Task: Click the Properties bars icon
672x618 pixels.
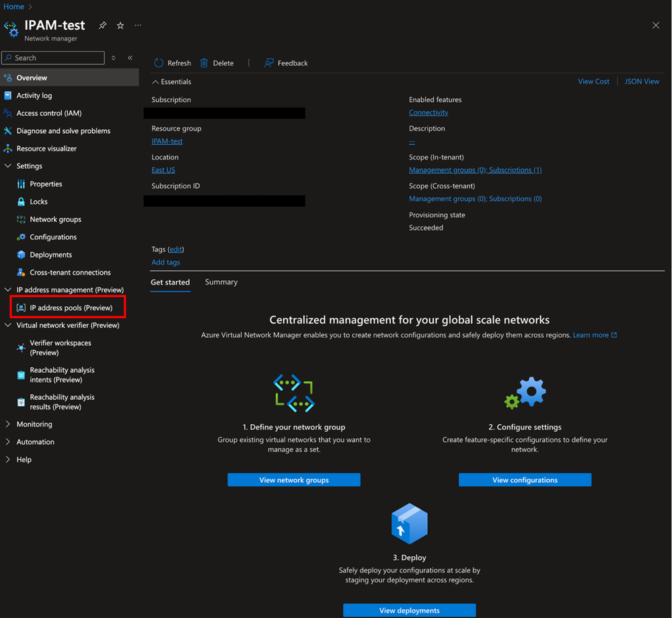Action: click(21, 184)
